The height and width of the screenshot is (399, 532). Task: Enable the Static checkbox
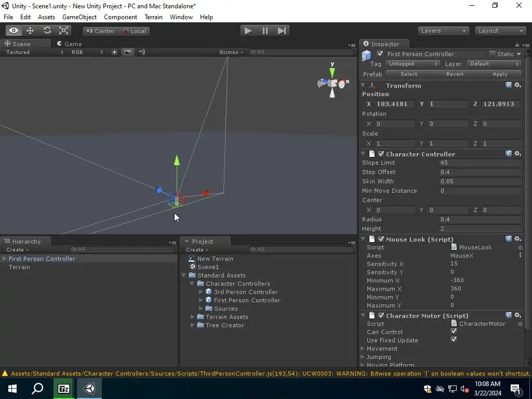click(x=493, y=54)
